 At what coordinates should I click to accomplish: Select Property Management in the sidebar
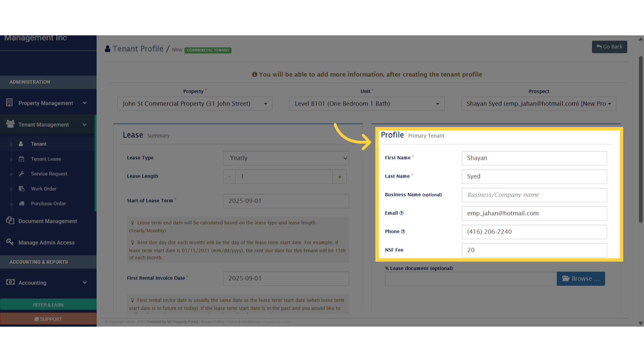[x=46, y=103]
